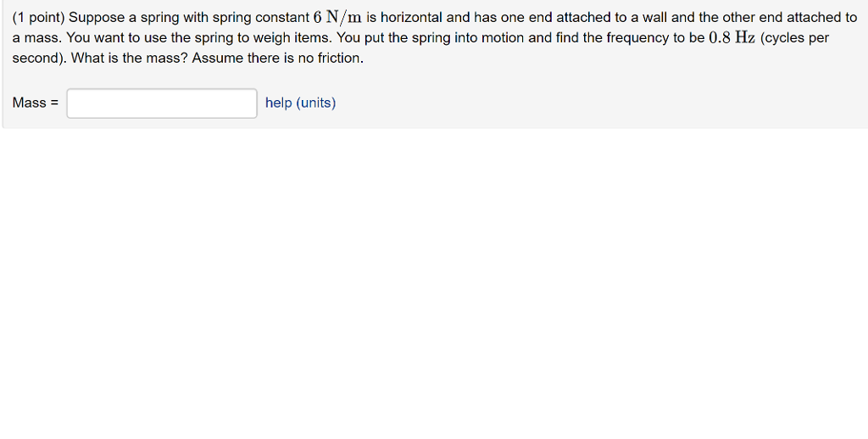This screenshot has height=439, width=868.
Task: Click the word "friction" in the last sentence
Action: (x=336, y=58)
